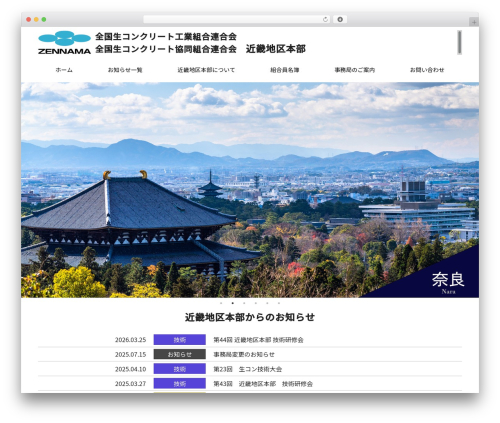Click the ZENNAMA logo
The width and height of the screenshot is (500, 423).
[x=64, y=43]
